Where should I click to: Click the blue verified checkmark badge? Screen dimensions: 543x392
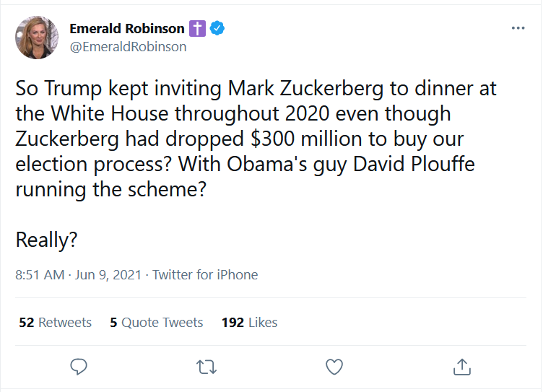[x=217, y=28]
